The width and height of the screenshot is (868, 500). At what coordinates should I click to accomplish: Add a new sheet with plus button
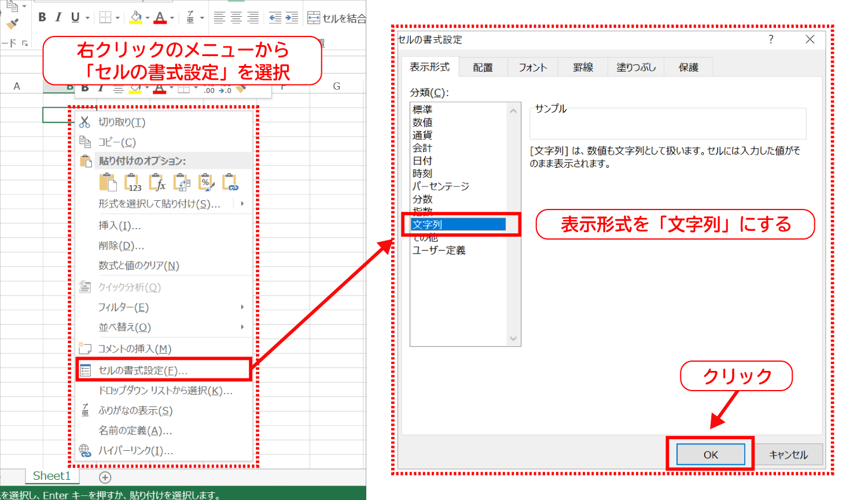[x=105, y=477]
